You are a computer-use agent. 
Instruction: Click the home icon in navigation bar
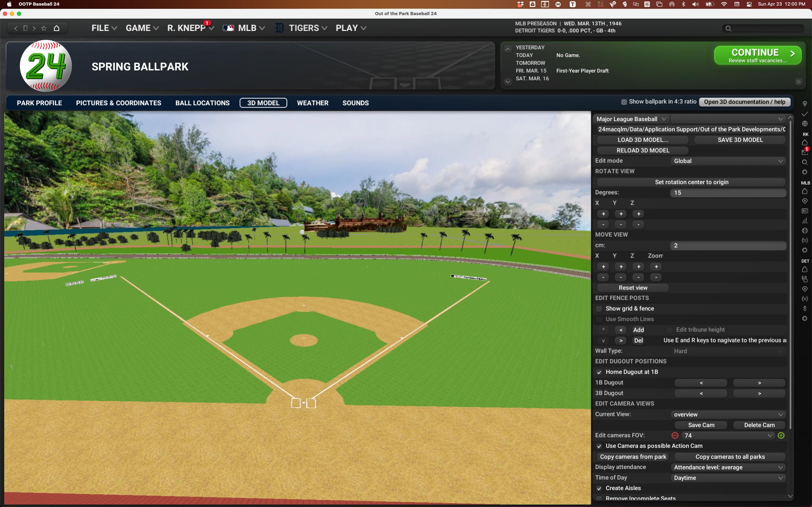[56, 28]
